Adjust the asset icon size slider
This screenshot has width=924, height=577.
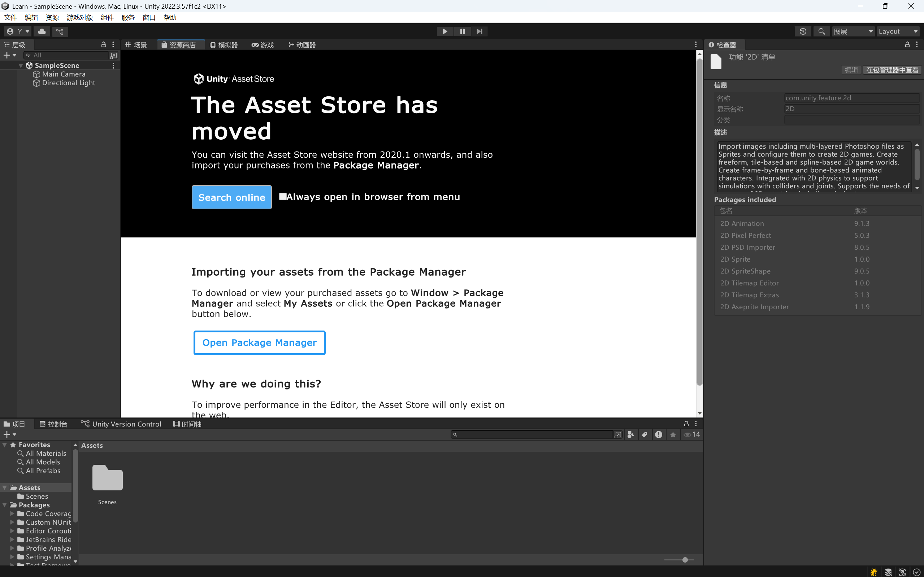coord(685,560)
